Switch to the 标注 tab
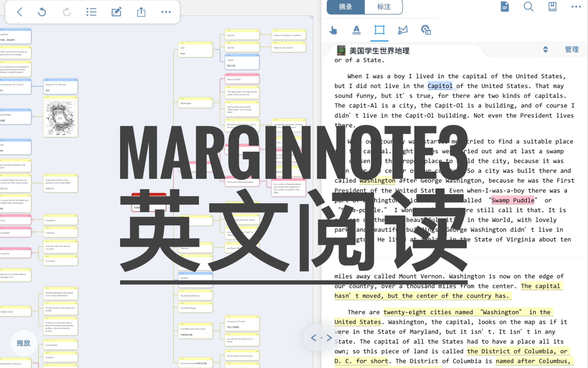 (x=384, y=7)
